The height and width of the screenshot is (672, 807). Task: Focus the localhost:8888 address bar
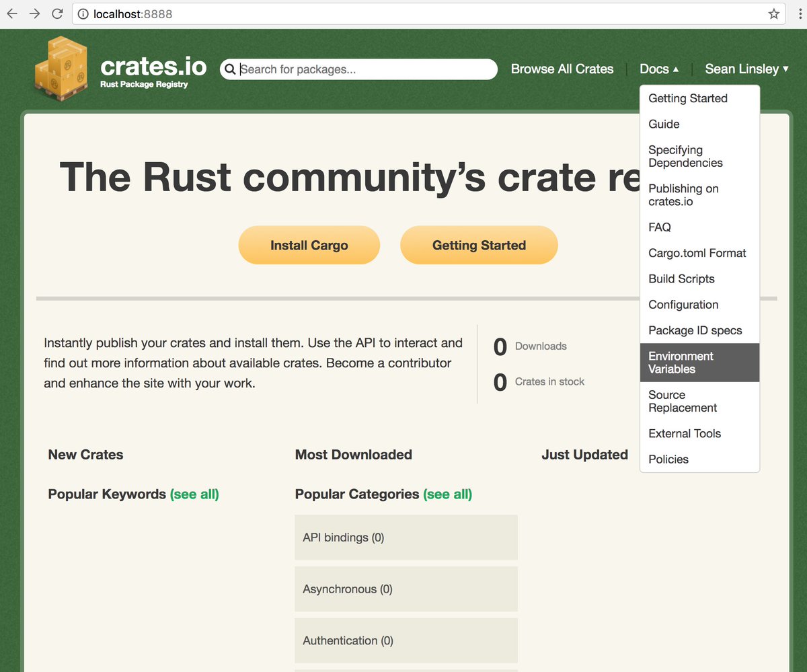(428, 13)
